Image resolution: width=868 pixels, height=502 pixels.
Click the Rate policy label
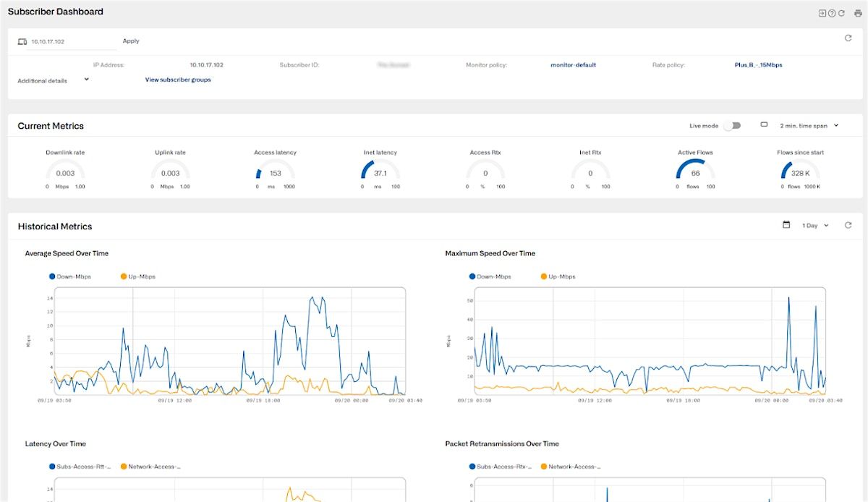coord(668,65)
